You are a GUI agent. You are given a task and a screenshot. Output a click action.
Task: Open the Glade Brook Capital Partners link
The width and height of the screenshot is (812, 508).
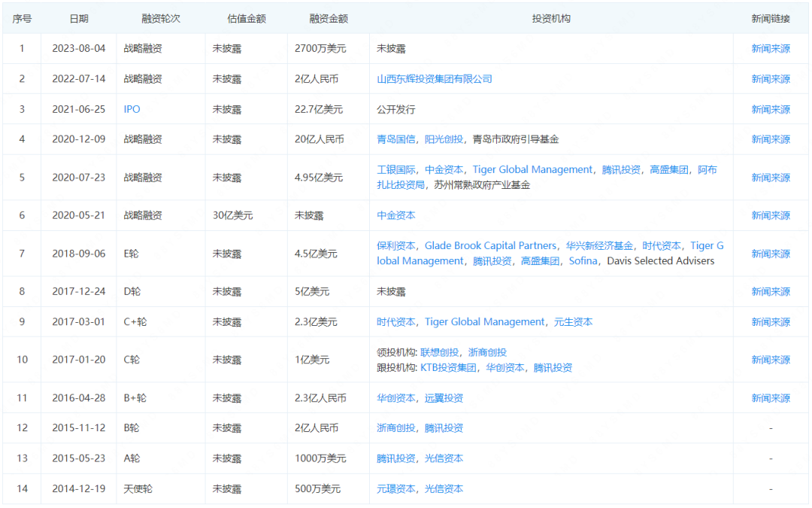point(492,245)
